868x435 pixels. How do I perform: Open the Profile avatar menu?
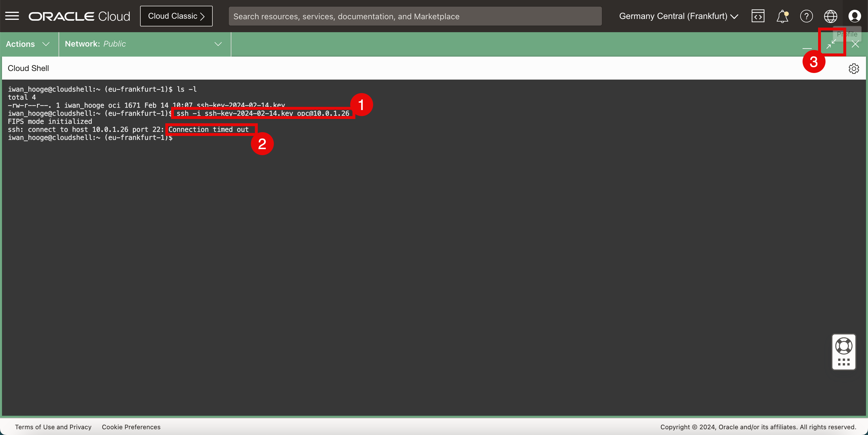(854, 16)
